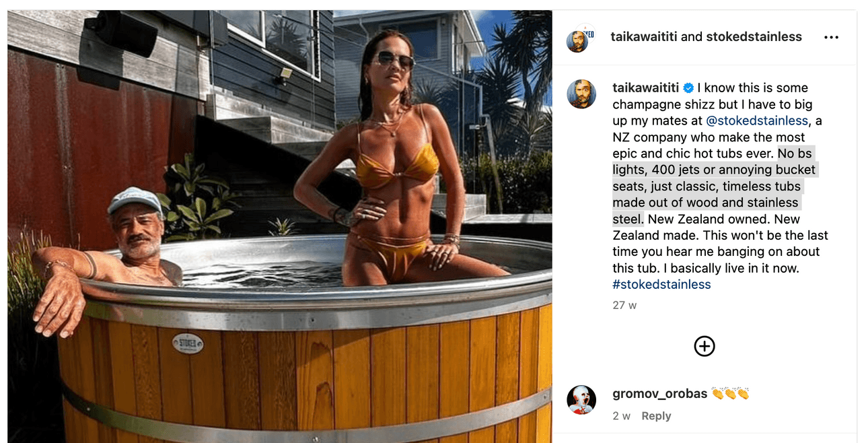Open the #stokedstainless hashtag
Screen dimensions: 868x443
(x=661, y=285)
